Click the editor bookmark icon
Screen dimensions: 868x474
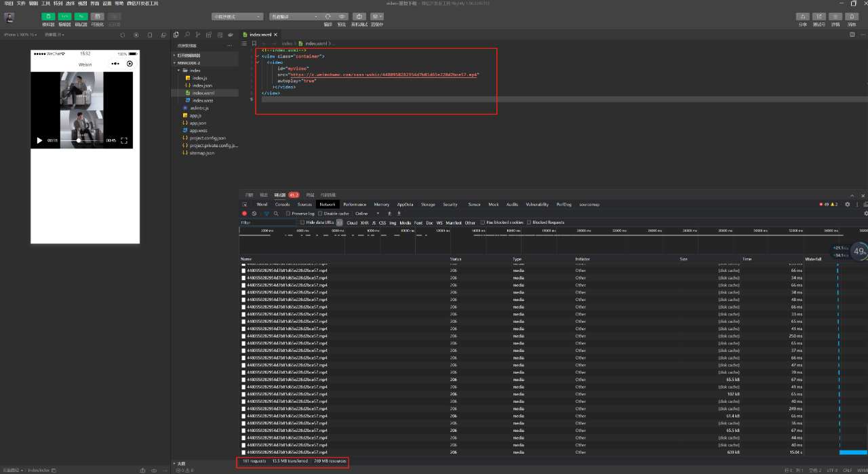tap(254, 43)
